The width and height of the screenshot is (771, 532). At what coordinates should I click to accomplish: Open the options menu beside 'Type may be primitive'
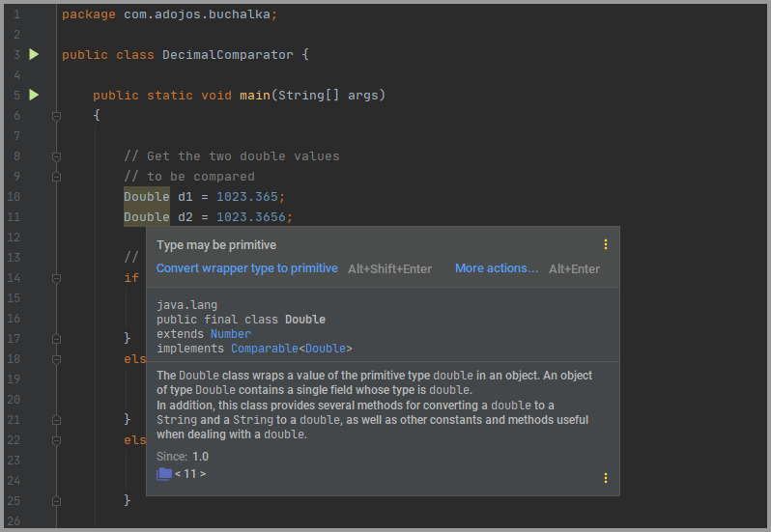click(606, 244)
